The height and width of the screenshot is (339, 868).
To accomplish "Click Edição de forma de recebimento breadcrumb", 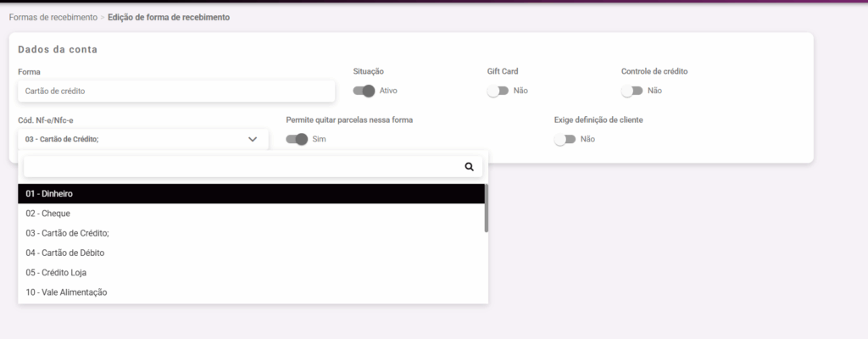I will pyautogui.click(x=169, y=17).
